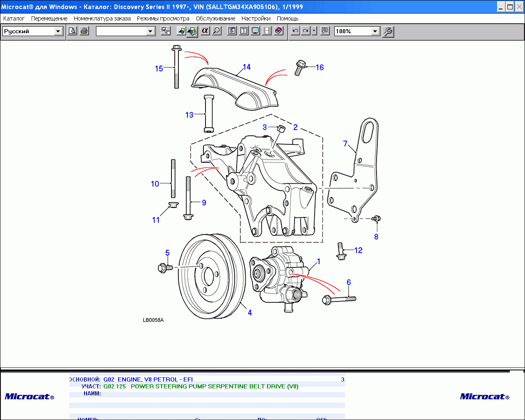Click the vehicle search icon with magnifier
Image resolution: width=525 pixels, height=420 pixels.
click(192, 32)
